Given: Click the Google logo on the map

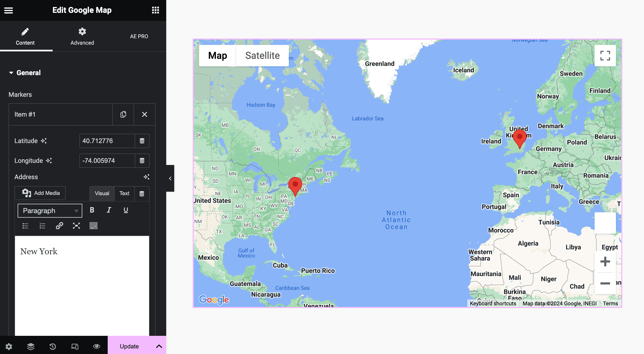Looking at the screenshot, I should (x=214, y=300).
